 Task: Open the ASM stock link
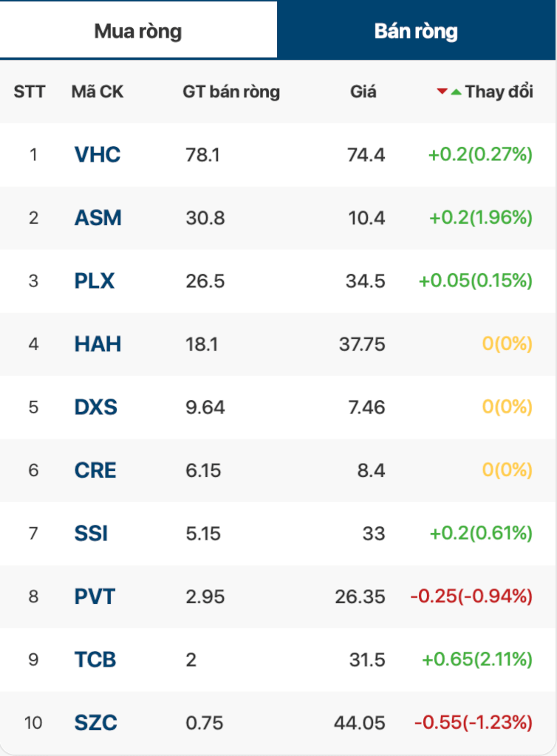[x=98, y=218]
